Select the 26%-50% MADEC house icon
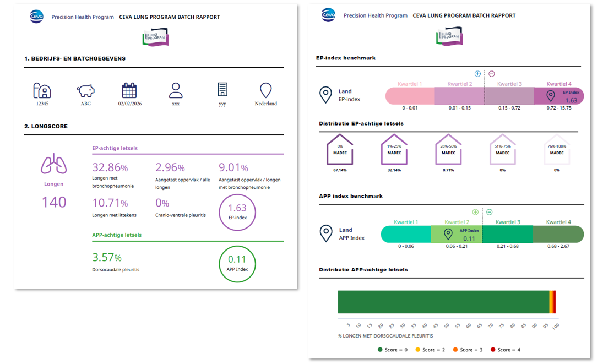The image size is (603, 364). coord(448,150)
